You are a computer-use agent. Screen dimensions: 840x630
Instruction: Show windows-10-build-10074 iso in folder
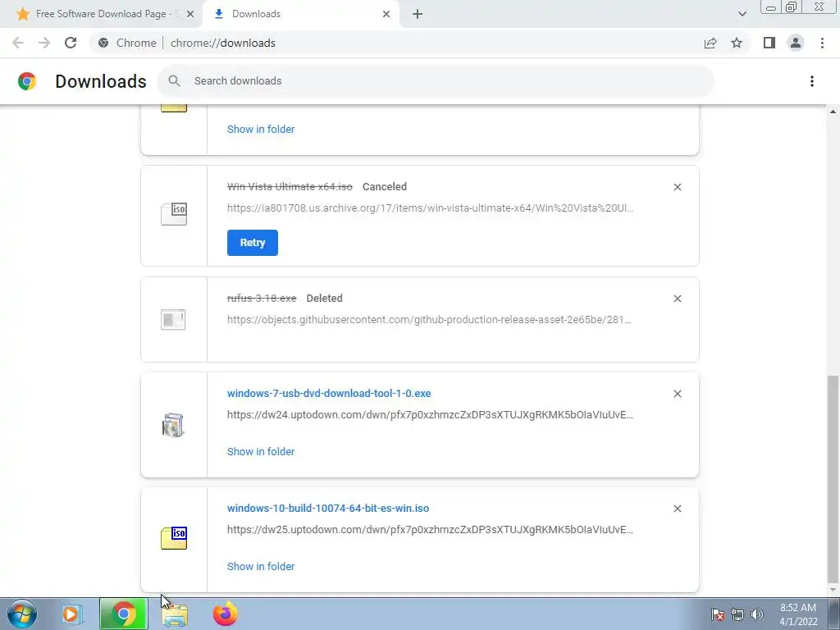pyautogui.click(x=261, y=566)
